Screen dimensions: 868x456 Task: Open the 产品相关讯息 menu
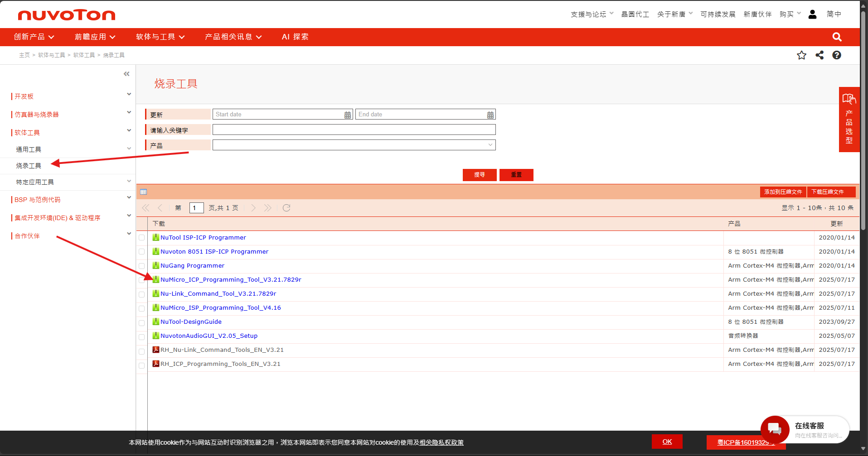click(233, 37)
